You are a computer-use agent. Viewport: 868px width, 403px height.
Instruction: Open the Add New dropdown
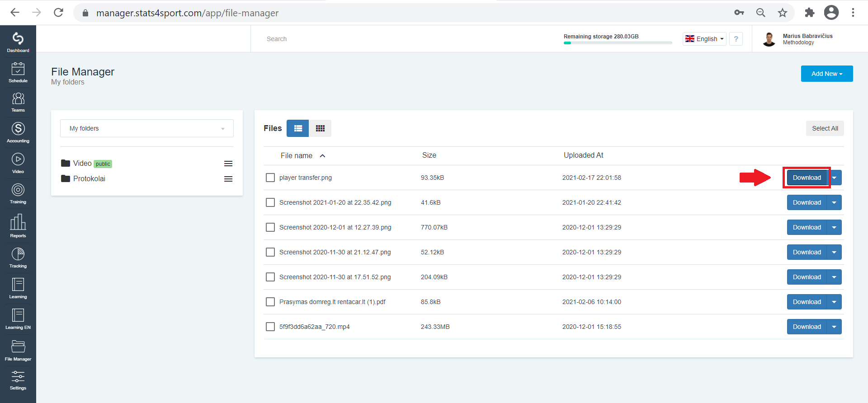tap(827, 74)
